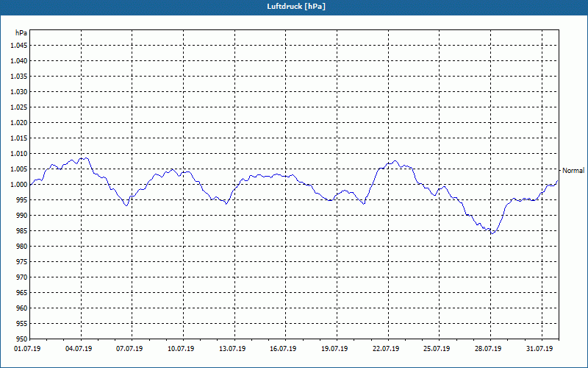Select the 1.020 y-axis value
Image resolution: width=588 pixels, height=368 pixels.
[x=20, y=123]
